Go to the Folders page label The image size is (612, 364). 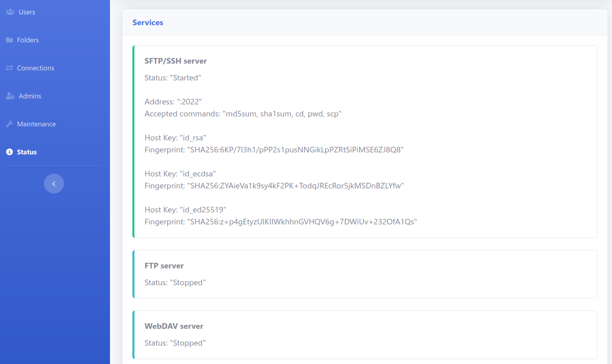pos(28,40)
